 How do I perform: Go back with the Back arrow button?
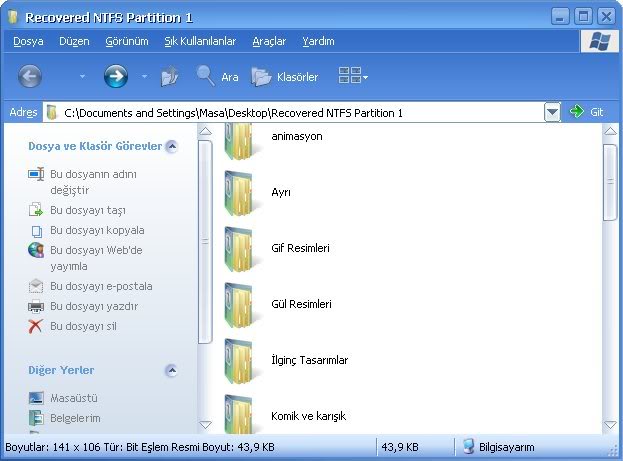click(30, 76)
